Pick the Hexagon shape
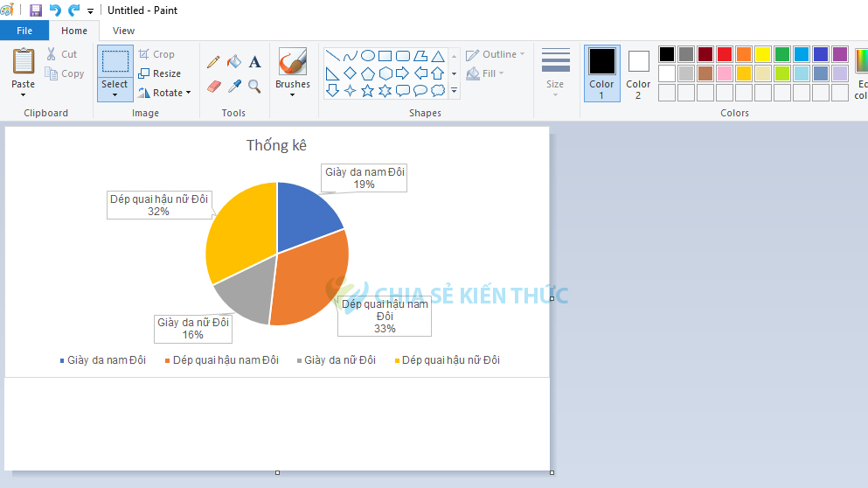 coord(385,73)
